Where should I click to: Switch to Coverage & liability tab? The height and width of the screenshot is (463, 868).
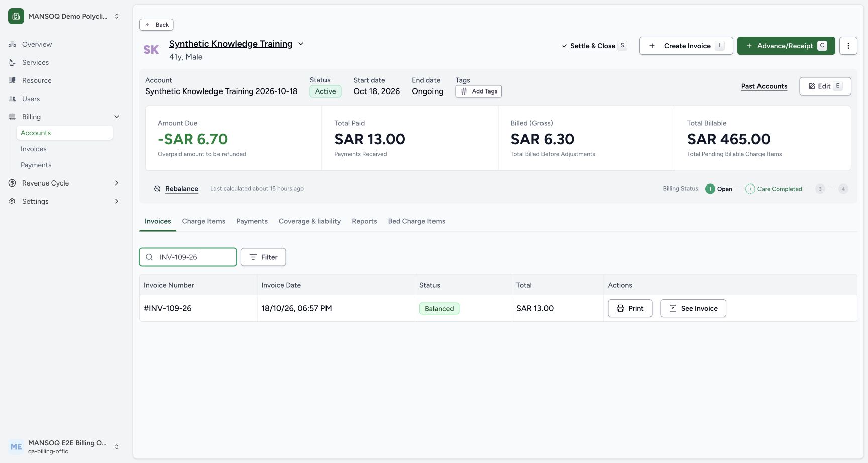click(309, 221)
